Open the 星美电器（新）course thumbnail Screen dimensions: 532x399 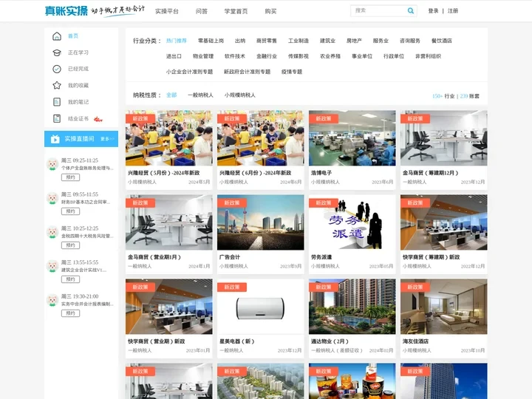(x=261, y=307)
